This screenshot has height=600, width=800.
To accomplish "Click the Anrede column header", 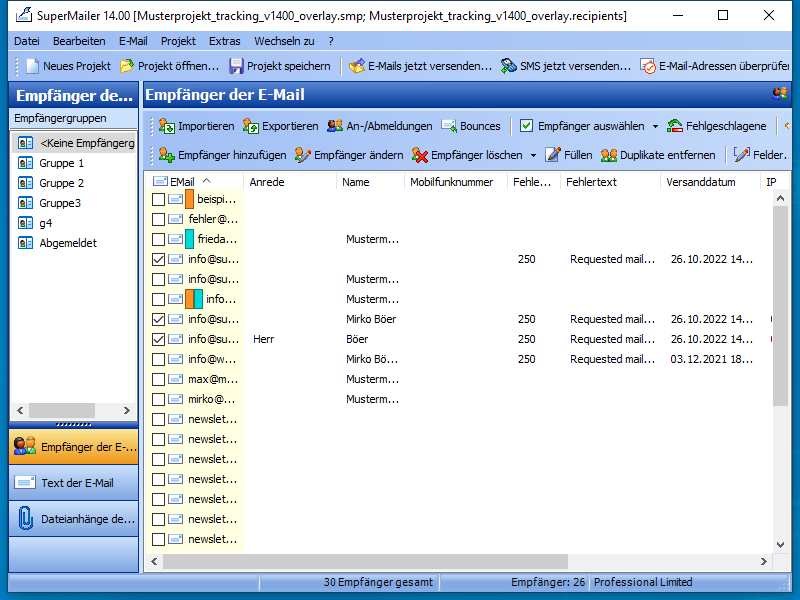I will coord(290,182).
